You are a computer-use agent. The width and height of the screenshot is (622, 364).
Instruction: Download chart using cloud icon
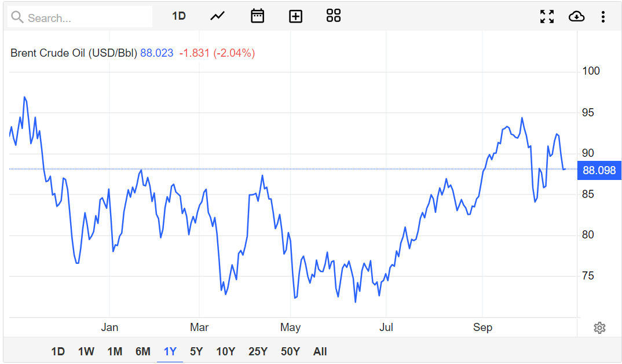pos(576,16)
